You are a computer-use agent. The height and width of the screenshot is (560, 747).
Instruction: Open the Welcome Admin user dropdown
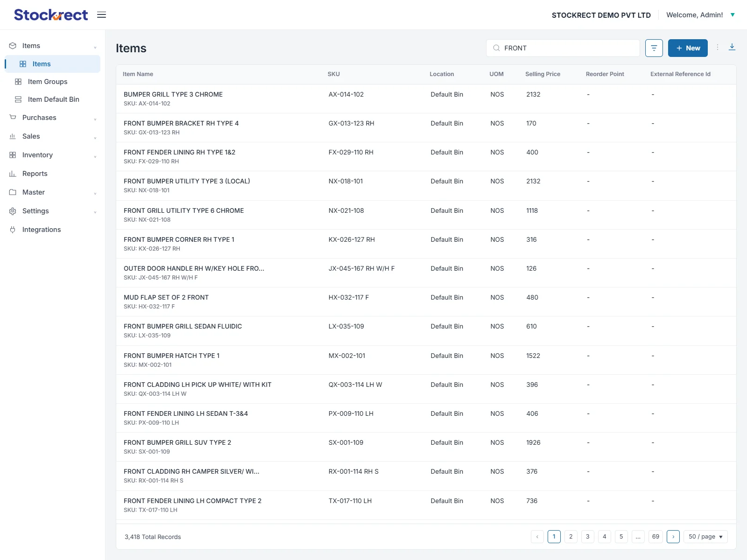click(701, 15)
